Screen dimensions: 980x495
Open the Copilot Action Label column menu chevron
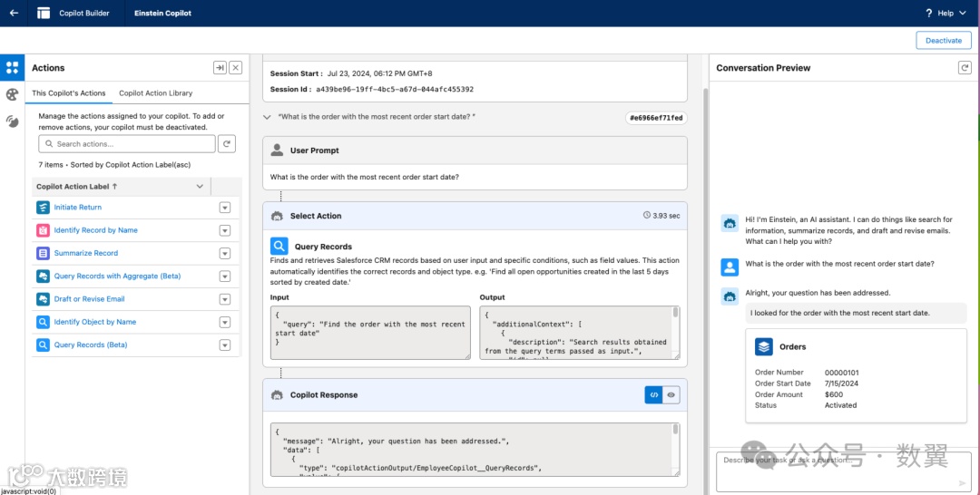coord(200,186)
